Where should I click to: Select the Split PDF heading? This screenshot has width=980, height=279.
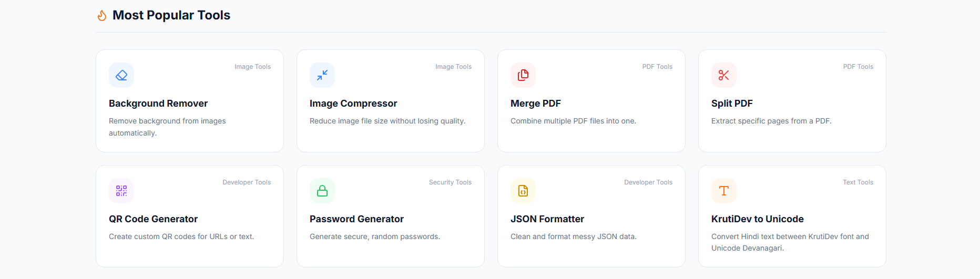(x=732, y=104)
